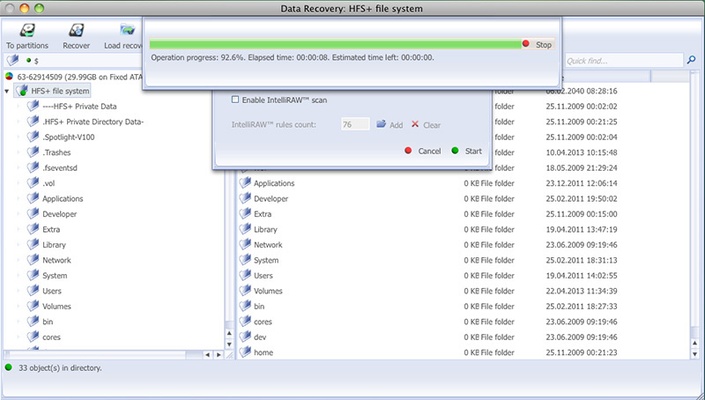Click date 22.04.2013 11:34:39

tap(581, 291)
